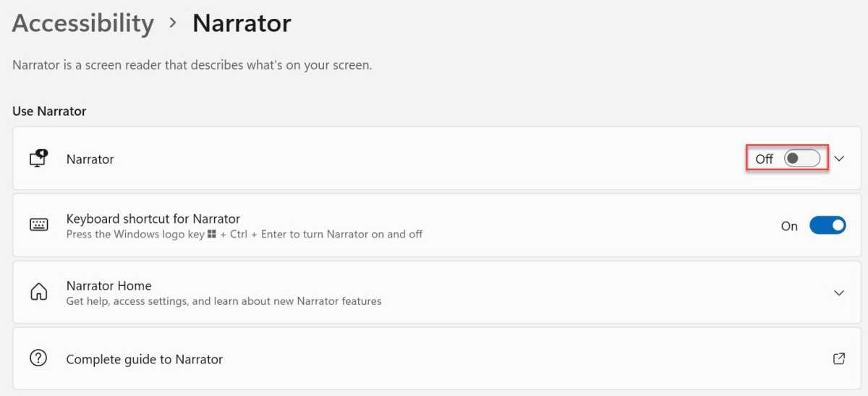Click the Off label beside Narrator switch
Image resolution: width=868 pixels, height=396 pixels.
pyautogui.click(x=765, y=159)
